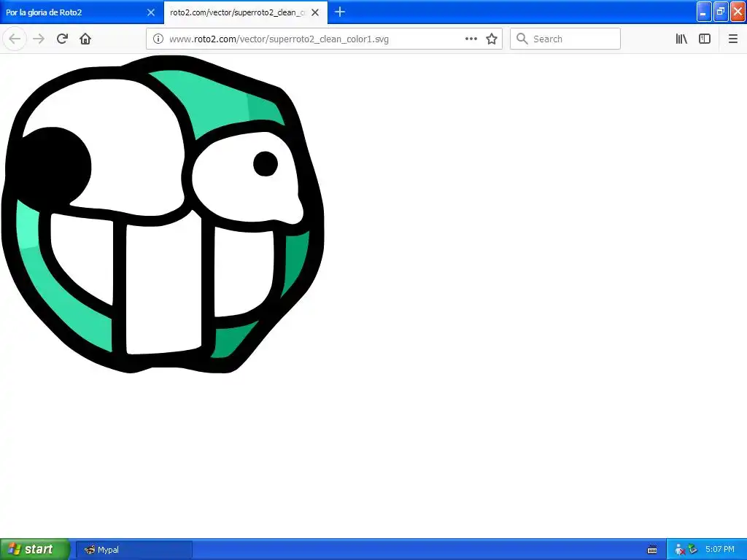This screenshot has height=560, width=747.
Task: Click the search magnifier icon
Action: click(x=522, y=39)
